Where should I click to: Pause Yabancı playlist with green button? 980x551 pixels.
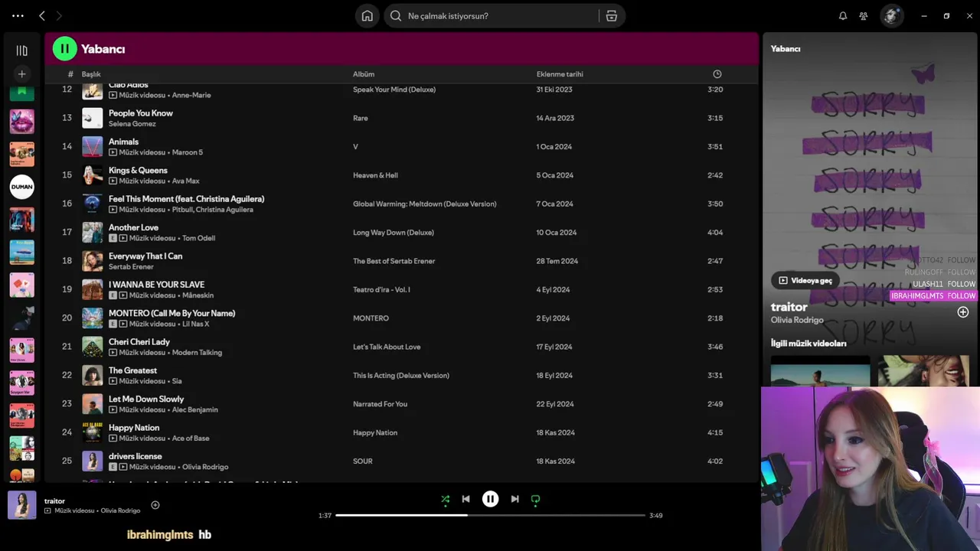tap(65, 49)
